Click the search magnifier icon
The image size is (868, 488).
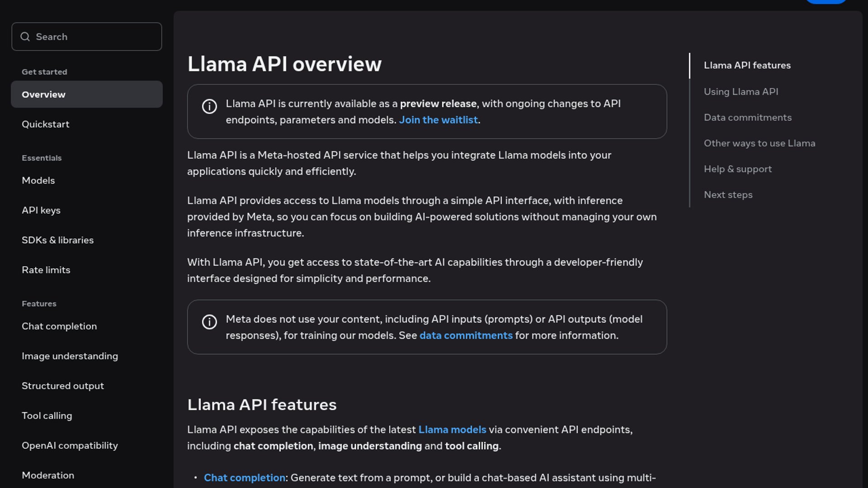(x=25, y=37)
